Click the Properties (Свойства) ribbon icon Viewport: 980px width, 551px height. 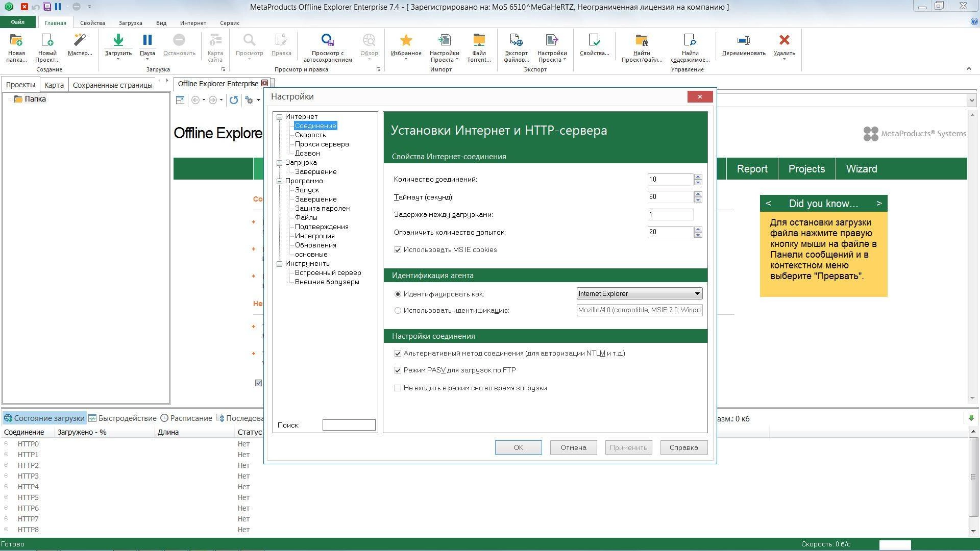coord(594,40)
